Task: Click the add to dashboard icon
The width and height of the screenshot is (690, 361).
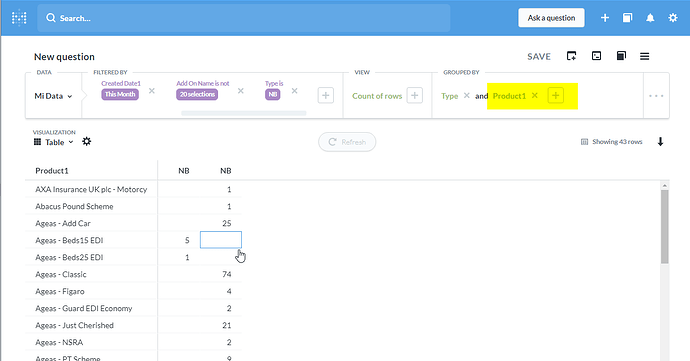Action: click(571, 56)
